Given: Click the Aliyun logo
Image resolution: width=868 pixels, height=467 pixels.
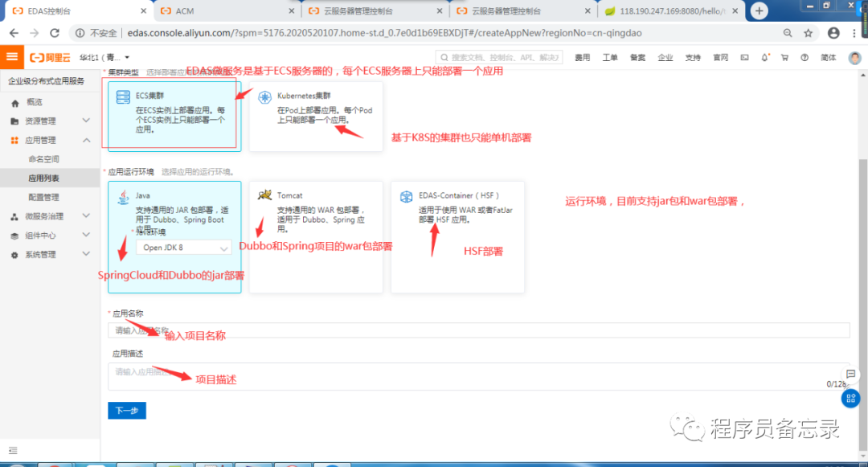Looking at the screenshot, I should pyautogui.click(x=50, y=58).
